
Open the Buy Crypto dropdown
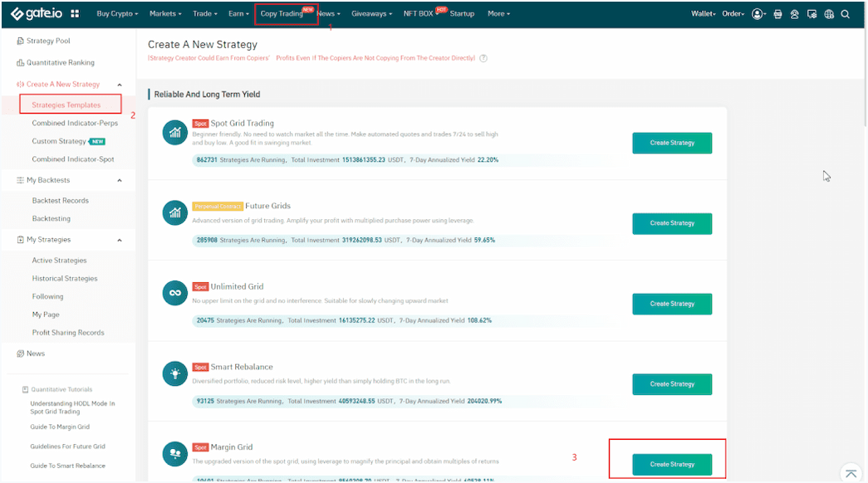117,14
